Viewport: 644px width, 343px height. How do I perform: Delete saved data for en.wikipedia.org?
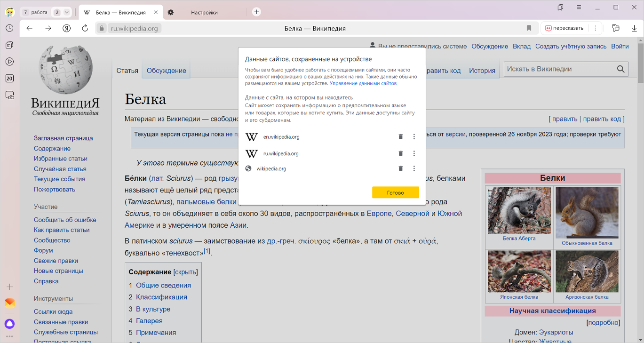401,137
